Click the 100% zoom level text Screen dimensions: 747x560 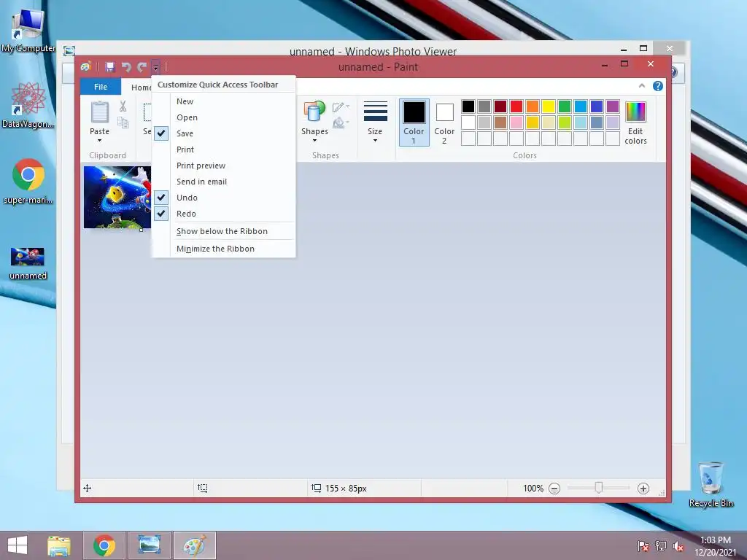point(533,489)
